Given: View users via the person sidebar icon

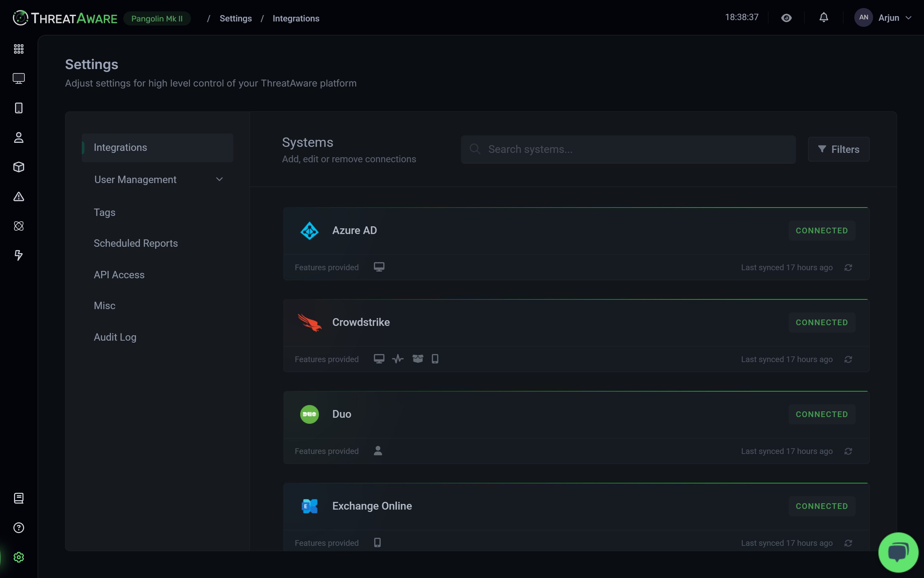Looking at the screenshot, I should coord(18,137).
